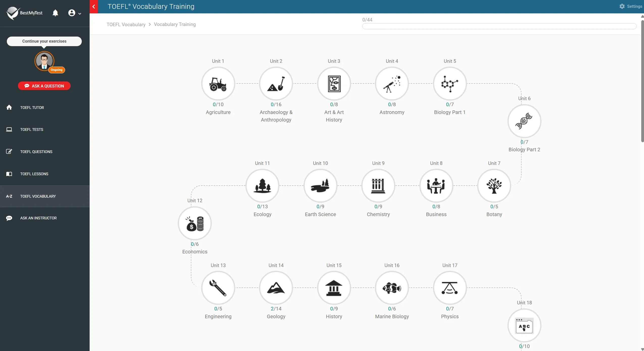Click the Geology 2/14 progress text

(x=276, y=309)
